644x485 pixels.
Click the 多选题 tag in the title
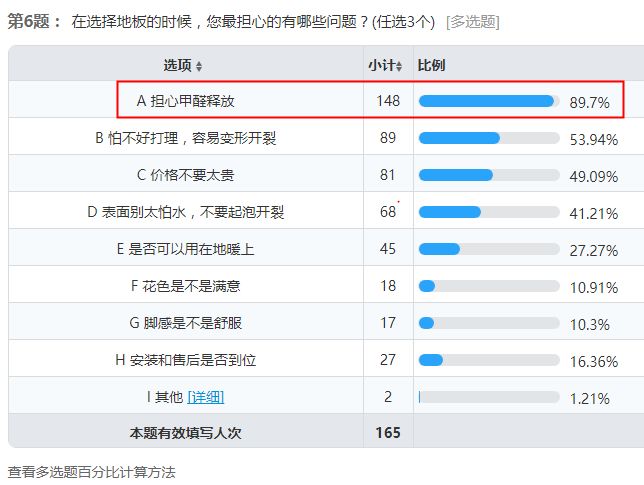[x=473, y=22]
